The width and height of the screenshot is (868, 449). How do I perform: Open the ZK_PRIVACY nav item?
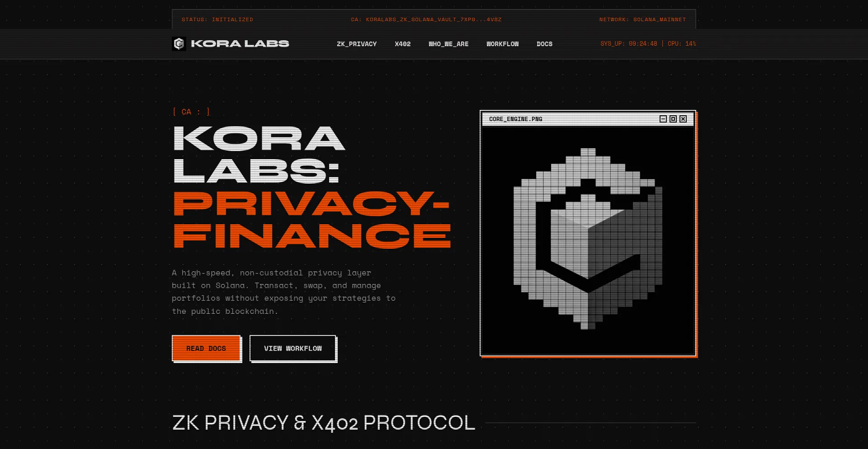[357, 44]
